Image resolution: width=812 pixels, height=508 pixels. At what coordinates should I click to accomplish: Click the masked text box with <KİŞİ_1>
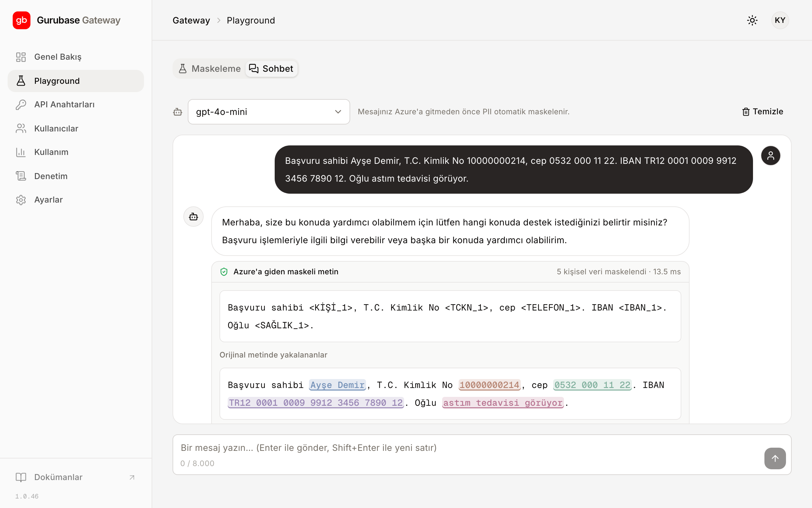pyautogui.click(x=450, y=317)
